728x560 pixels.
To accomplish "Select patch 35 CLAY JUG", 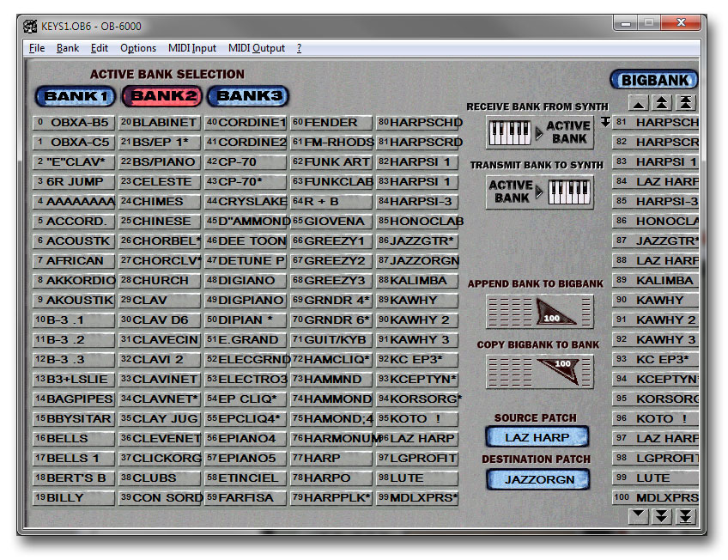I will point(160,419).
